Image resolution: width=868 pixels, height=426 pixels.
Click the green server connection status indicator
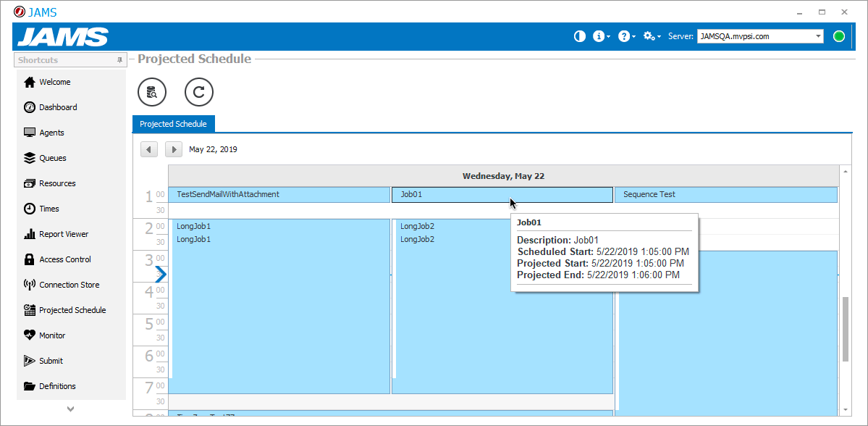[838, 35]
